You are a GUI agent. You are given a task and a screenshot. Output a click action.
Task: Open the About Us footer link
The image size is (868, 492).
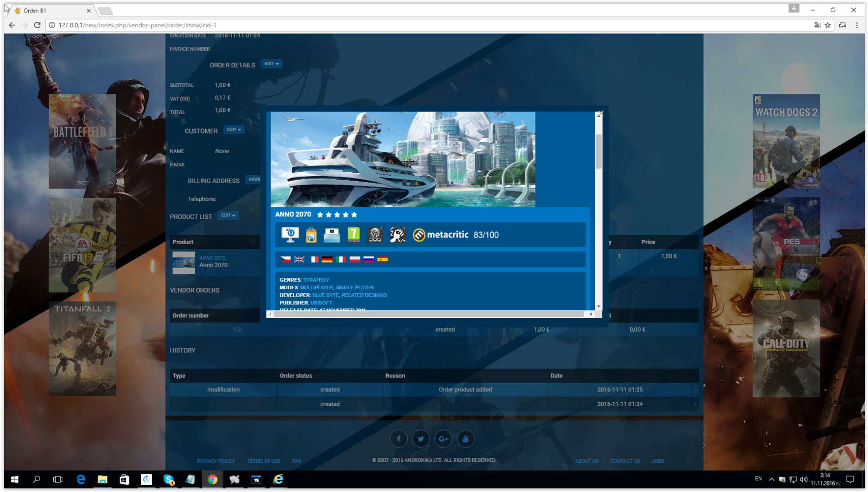(587, 461)
